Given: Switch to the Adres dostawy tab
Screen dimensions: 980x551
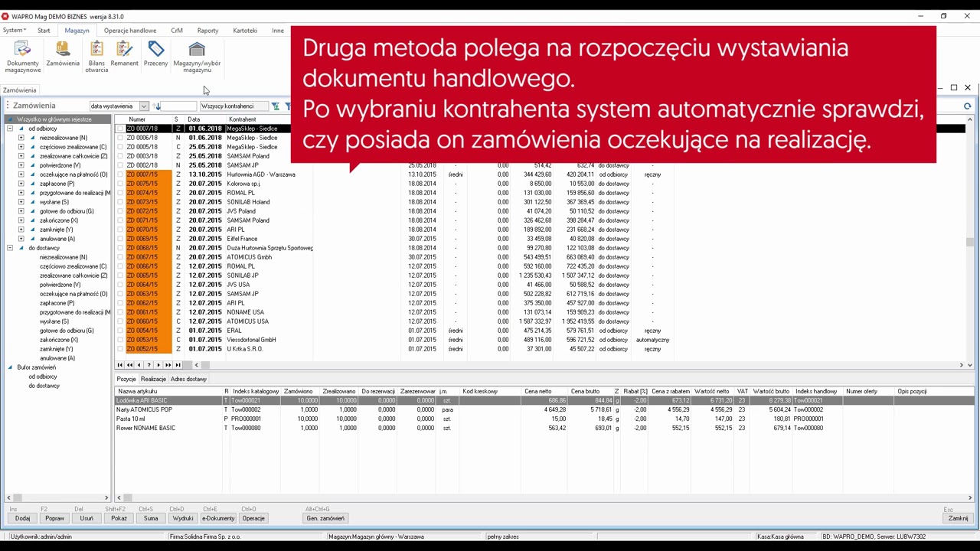Looking at the screenshot, I should click(x=188, y=379).
